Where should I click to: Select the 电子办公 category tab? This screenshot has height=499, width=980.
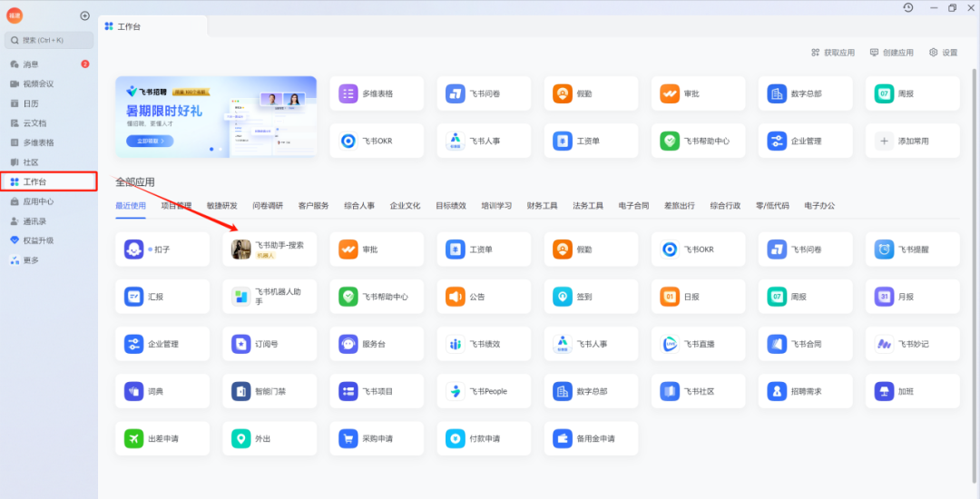pos(819,206)
